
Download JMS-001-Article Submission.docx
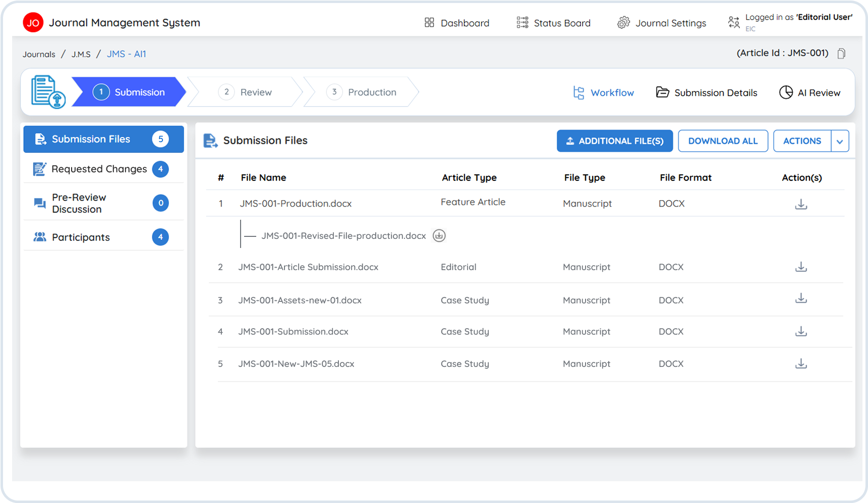[x=801, y=267]
